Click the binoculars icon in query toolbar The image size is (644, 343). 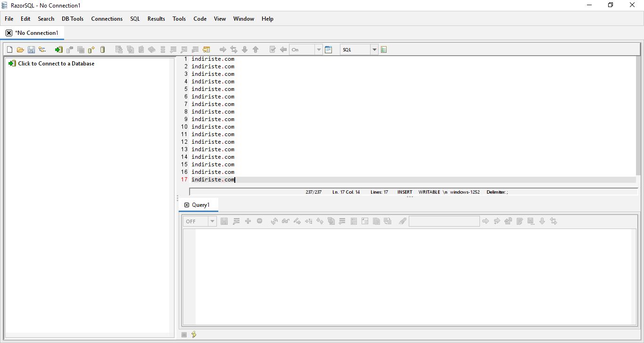coord(285,221)
